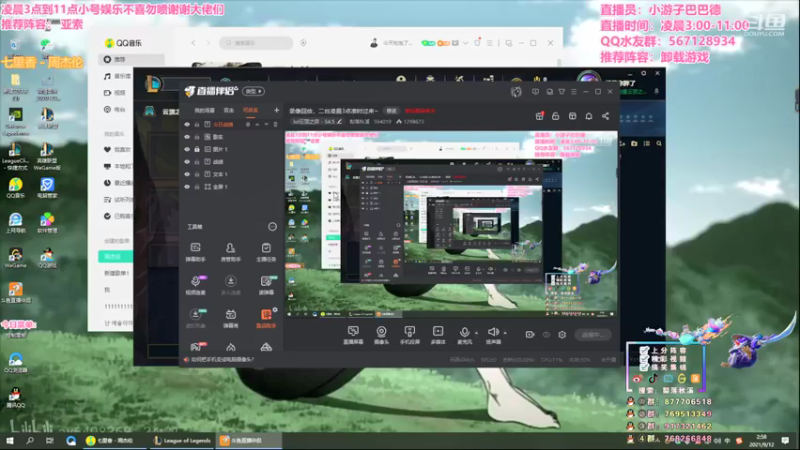The image size is (800, 450).
Task: Toggle the lock on 图片 1 source
Action: pyautogui.click(x=197, y=149)
